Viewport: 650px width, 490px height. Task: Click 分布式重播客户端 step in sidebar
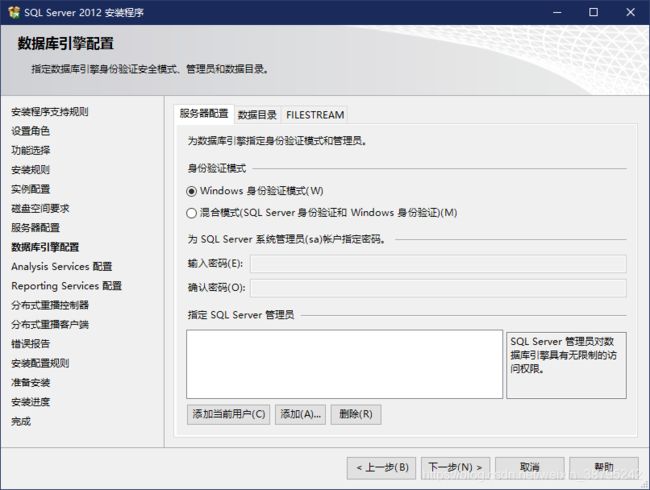[50, 324]
